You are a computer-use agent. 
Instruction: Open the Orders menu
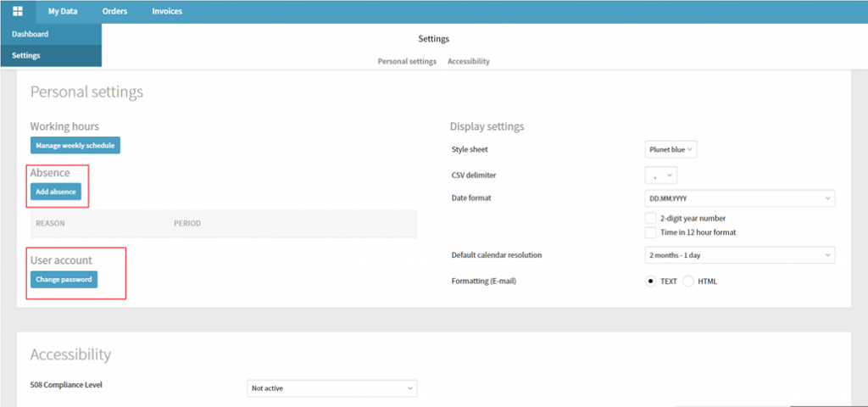pos(114,11)
